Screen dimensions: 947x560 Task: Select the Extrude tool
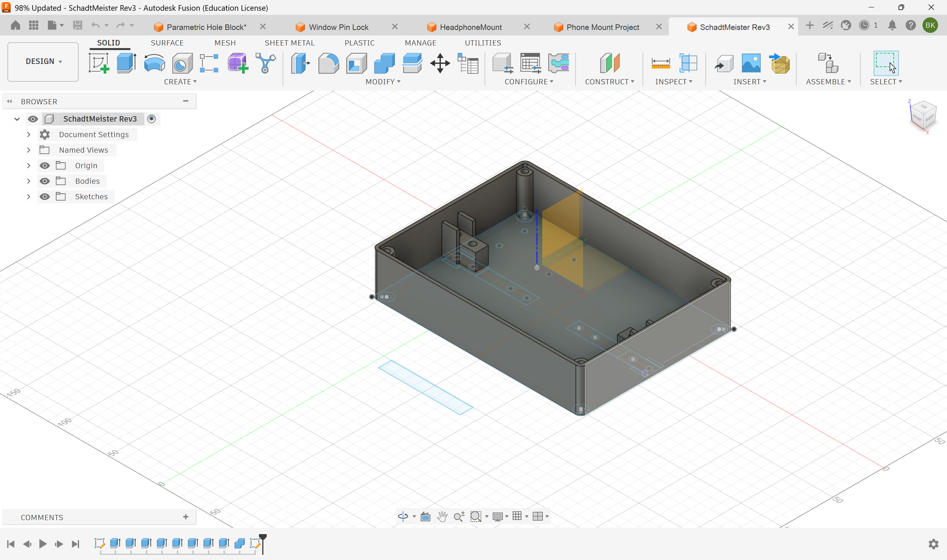(127, 63)
